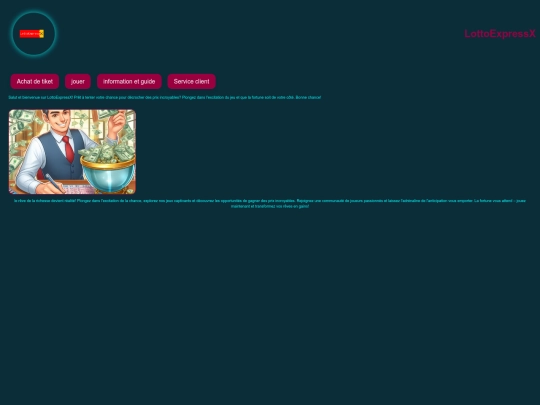Open information et guide section
This screenshot has height=405, width=540.
tap(129, 82)
